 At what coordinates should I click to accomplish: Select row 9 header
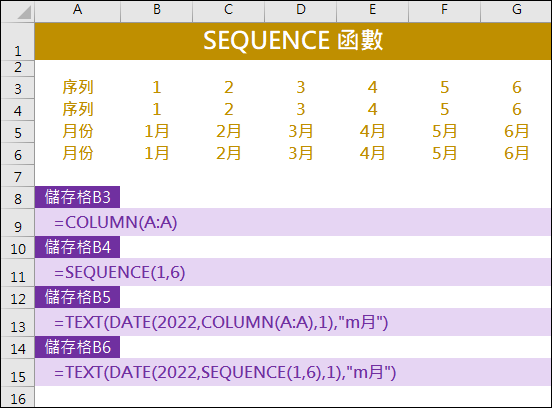[18, 222]
